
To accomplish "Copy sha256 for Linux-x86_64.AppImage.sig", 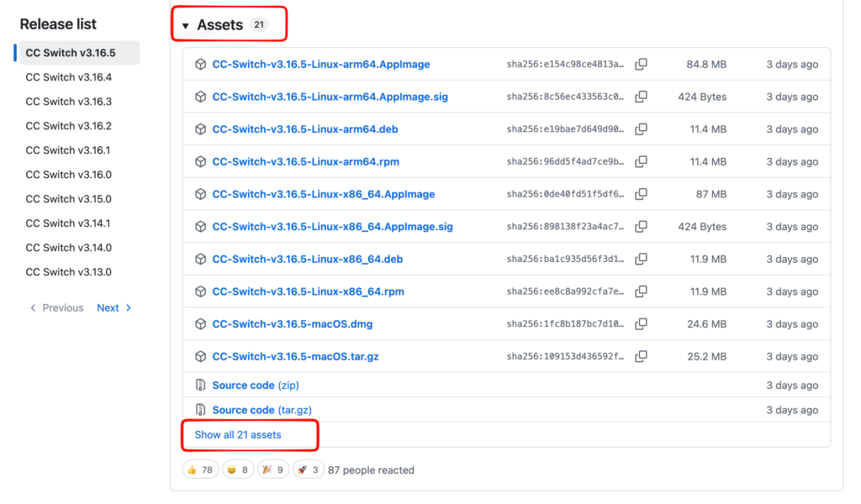I will 641,227.
